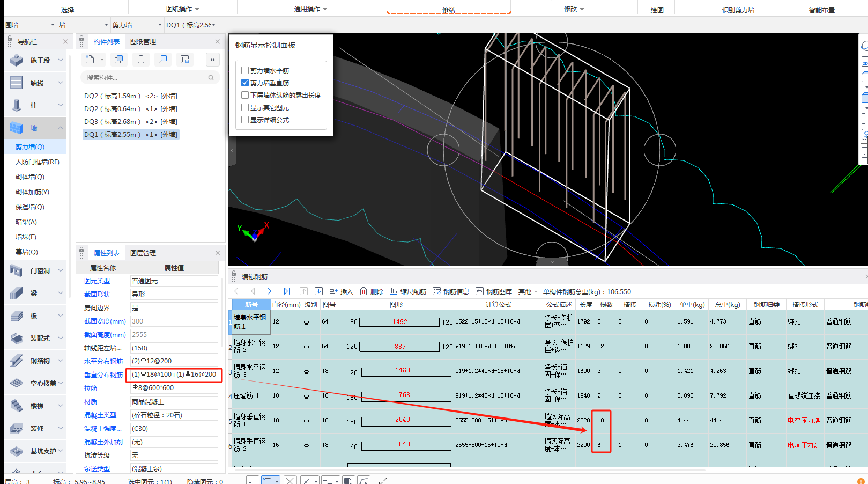Viewport: 868px width, 484px height.
Task: Select 人防门框墙(RF) in wall list
Action: [38, 162]
